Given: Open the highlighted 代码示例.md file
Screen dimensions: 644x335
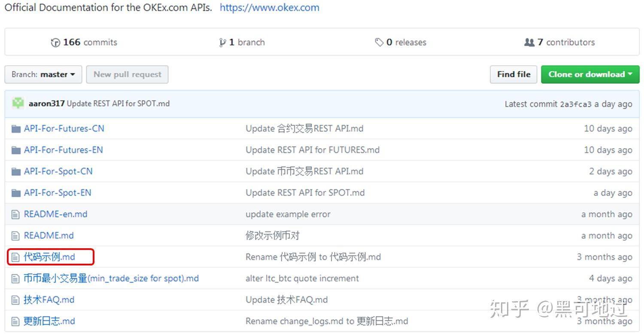Looking at the screenshot, I should 48,257.
